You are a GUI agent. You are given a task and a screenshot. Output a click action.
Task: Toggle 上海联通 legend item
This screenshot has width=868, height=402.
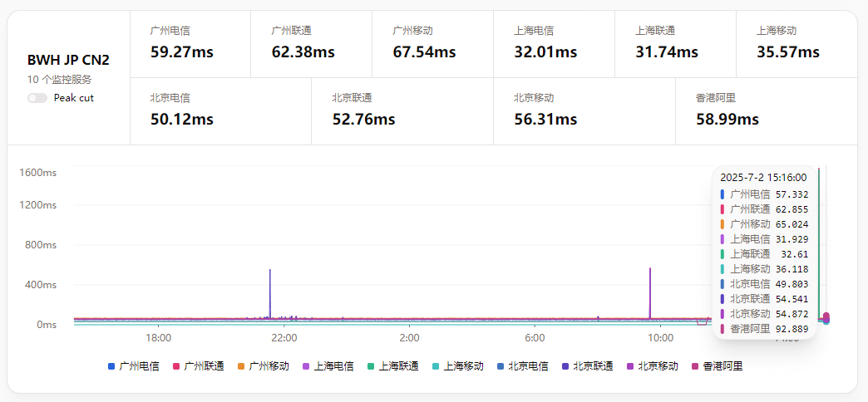coord(393,365)
